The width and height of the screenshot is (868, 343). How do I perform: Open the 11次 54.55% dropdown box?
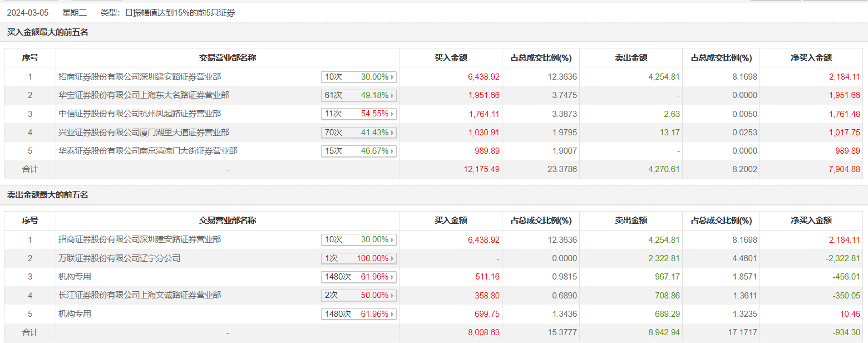pos(358,114)
